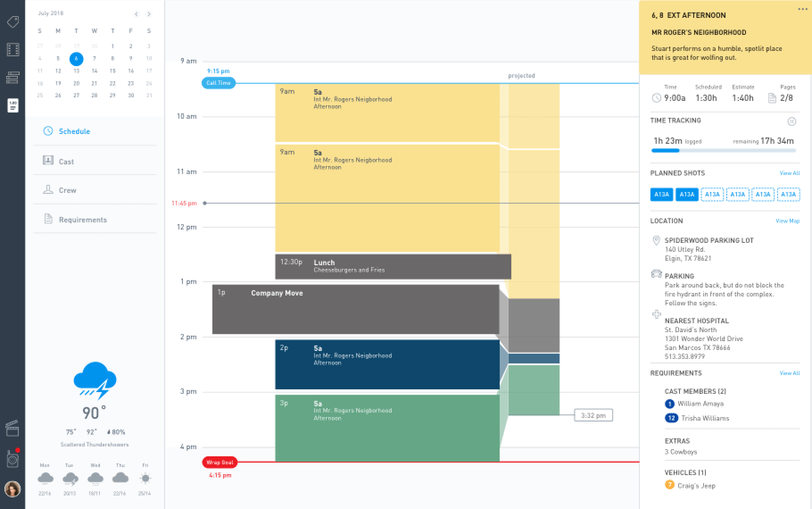The width and height of the screenshot is (812, 509).
Task: Select July 9 in the calendar
Action: point(131,58)
